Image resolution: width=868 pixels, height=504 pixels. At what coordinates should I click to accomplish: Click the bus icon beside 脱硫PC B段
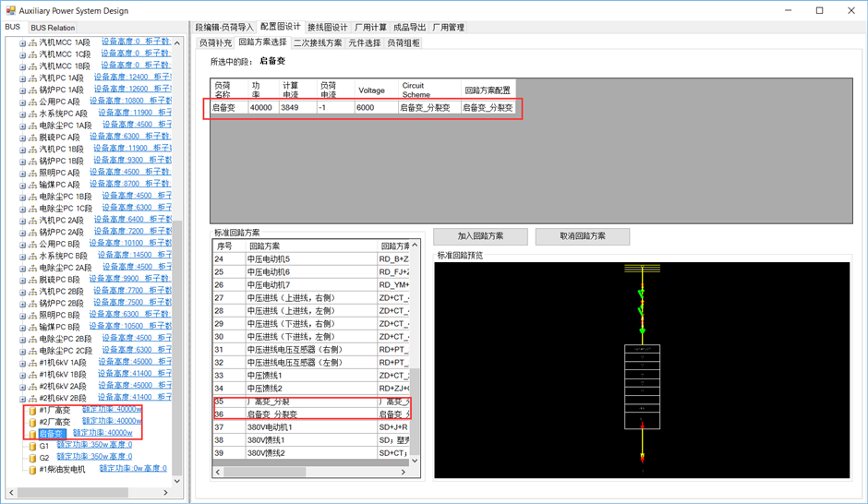tap(32, 280)
